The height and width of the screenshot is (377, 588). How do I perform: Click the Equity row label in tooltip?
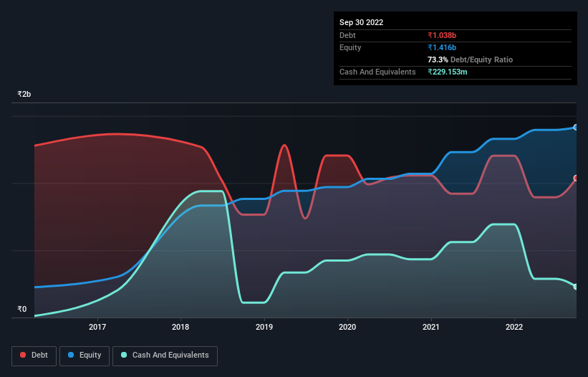point(350,47)
